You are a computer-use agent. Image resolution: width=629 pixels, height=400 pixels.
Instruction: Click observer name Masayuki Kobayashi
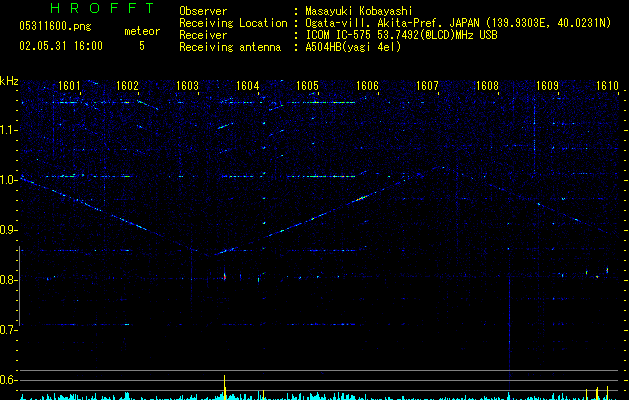click(359, 11)
